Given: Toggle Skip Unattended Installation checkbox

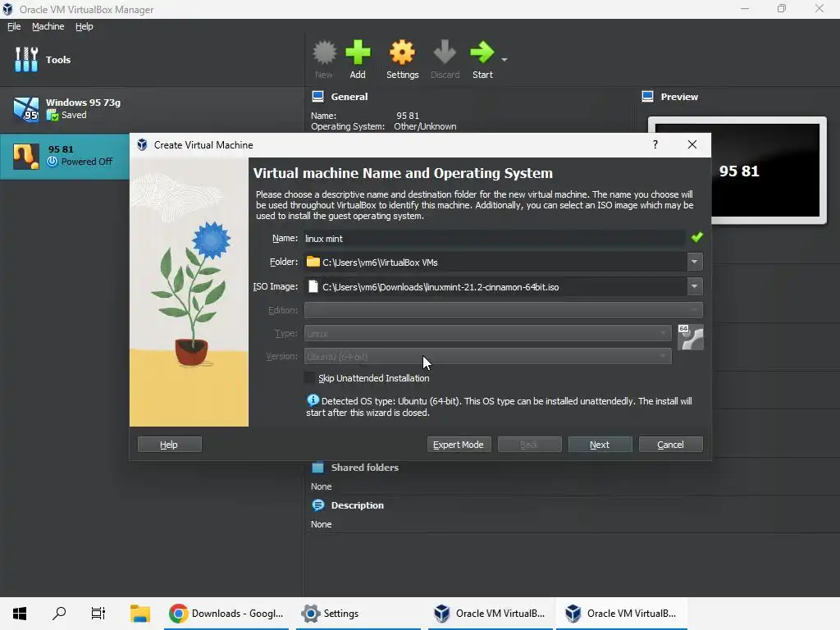Looking at the screenshot, I should (x=309, y=377).
